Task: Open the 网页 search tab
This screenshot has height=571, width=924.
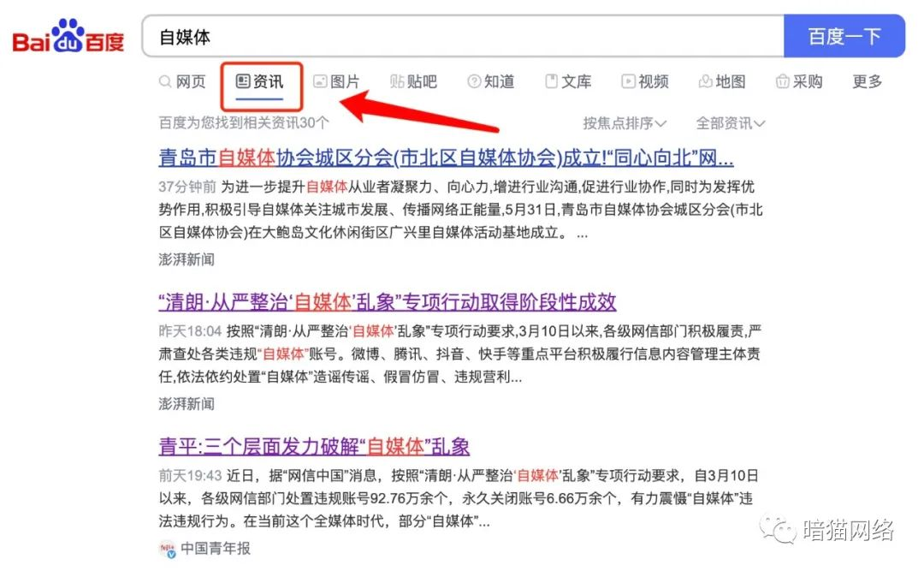Action: pyautogui.click(x=182, y=81)
